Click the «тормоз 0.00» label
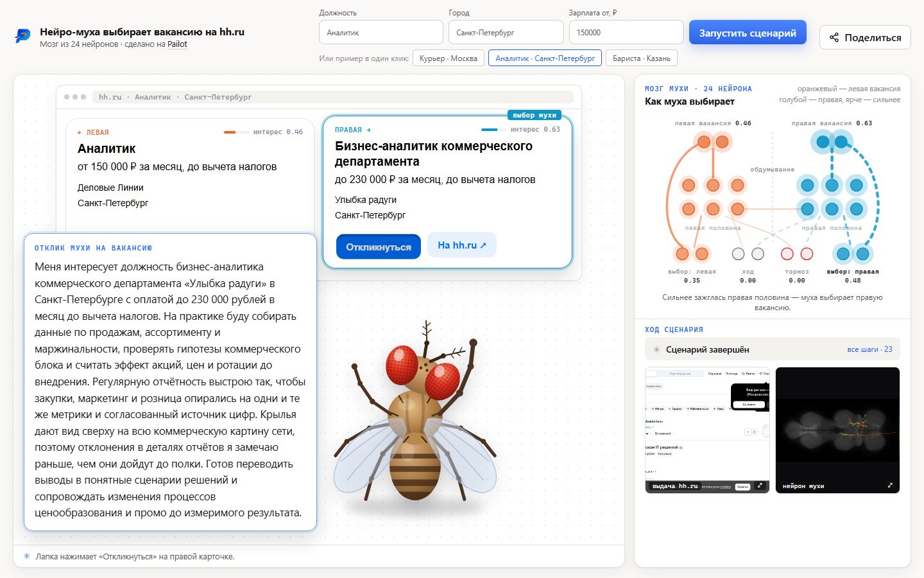The width and height of the screenshot is (924, 578). [797, 276]
